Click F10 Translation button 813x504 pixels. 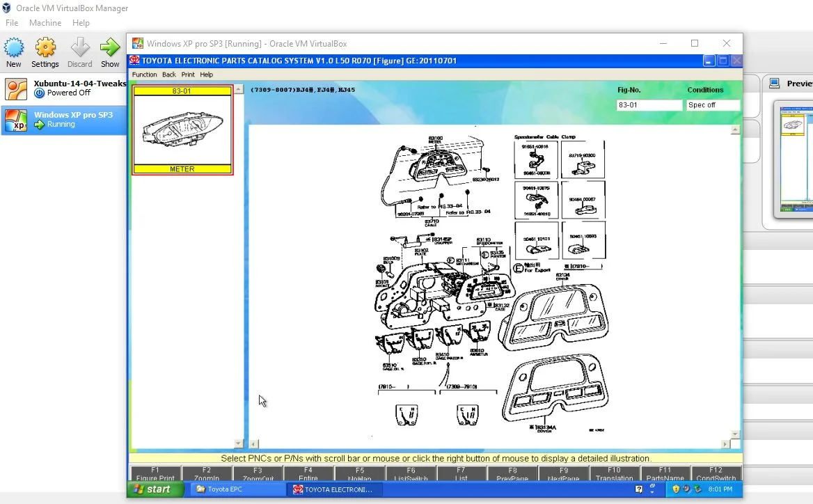[614, 474]
